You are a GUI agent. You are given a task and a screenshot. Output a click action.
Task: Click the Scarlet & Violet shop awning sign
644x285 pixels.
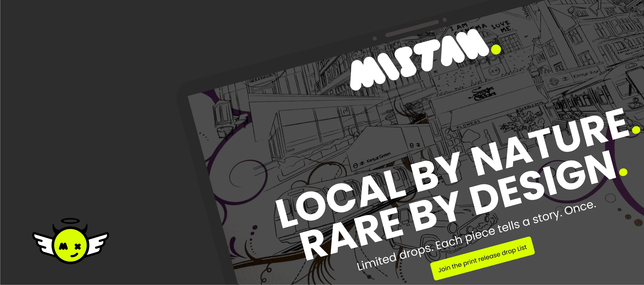point(482,94)
